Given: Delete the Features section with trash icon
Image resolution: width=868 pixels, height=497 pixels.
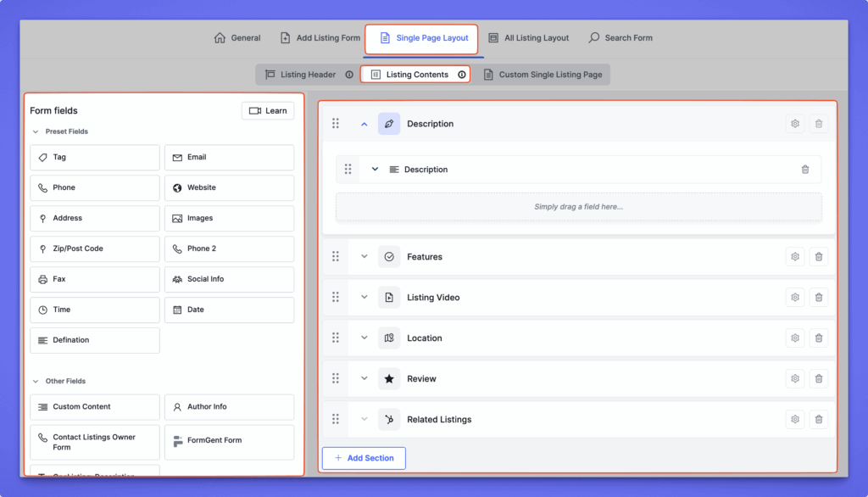Looking at the screenshot, I should tap(818, 257).
